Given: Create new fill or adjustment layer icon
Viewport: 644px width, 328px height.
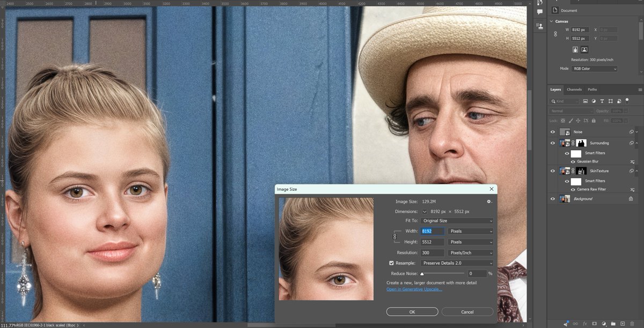Looking at the screenshot, I should [604, 324].
